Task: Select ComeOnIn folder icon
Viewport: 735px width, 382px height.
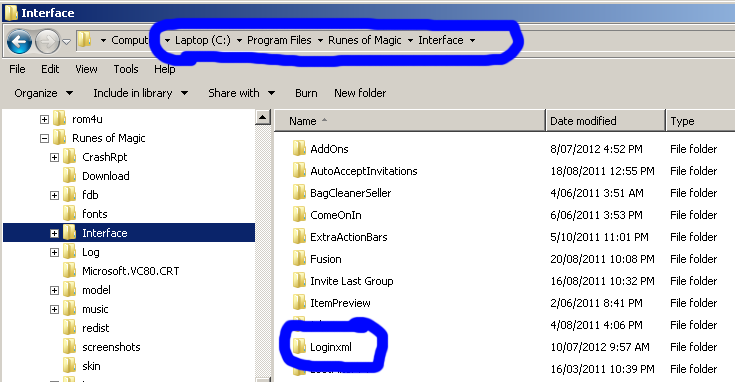Action: (x=299, y=214)
